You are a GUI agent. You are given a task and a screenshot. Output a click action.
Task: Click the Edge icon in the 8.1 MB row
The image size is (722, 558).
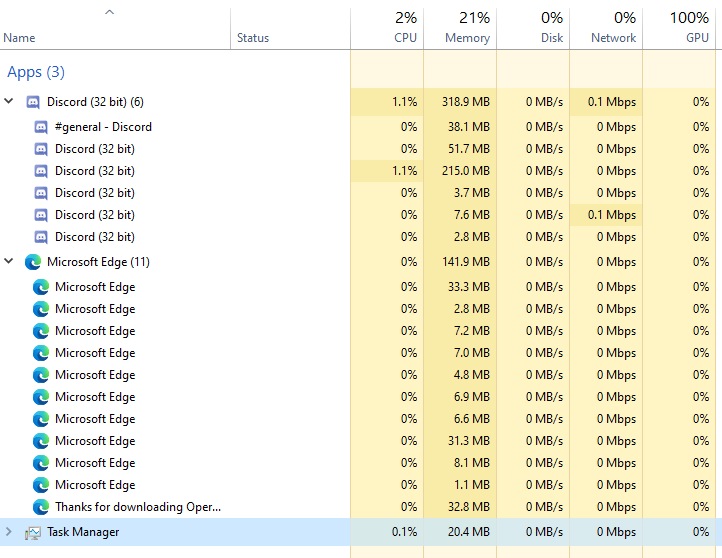pyautogui.click(x=41, y=463)
